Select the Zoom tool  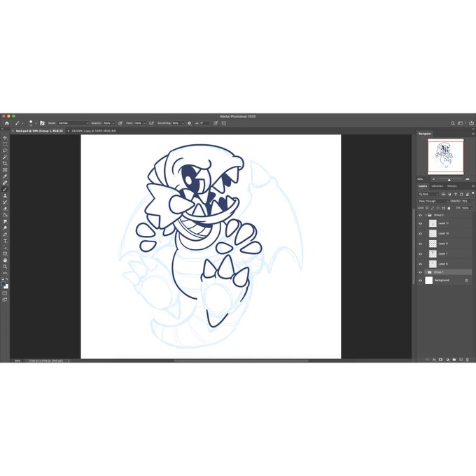coord(5,267)
